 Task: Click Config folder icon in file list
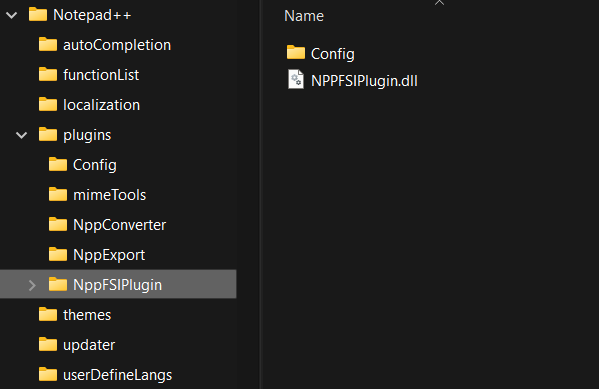[296, 52]
